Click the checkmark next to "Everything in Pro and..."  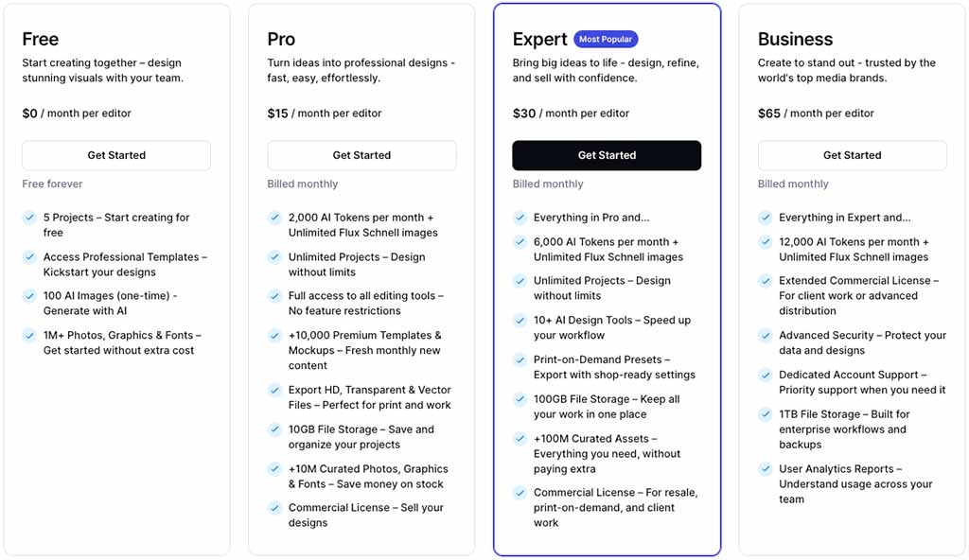520,218
